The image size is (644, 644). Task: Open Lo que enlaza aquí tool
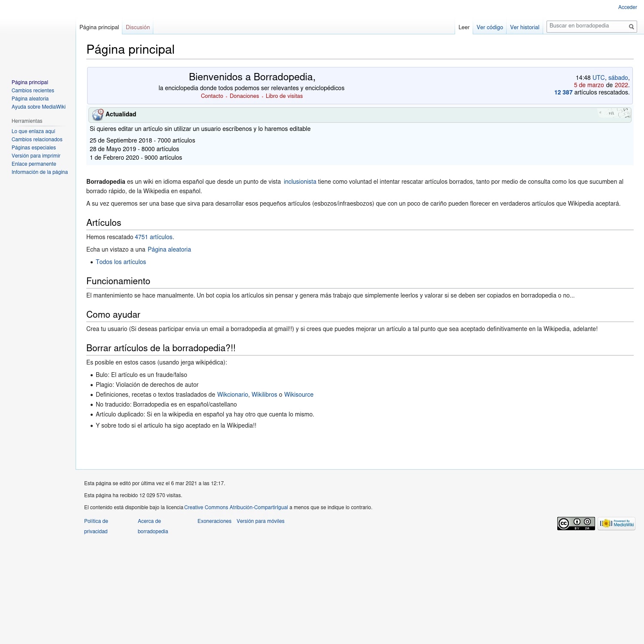click(x=33, y=131)
